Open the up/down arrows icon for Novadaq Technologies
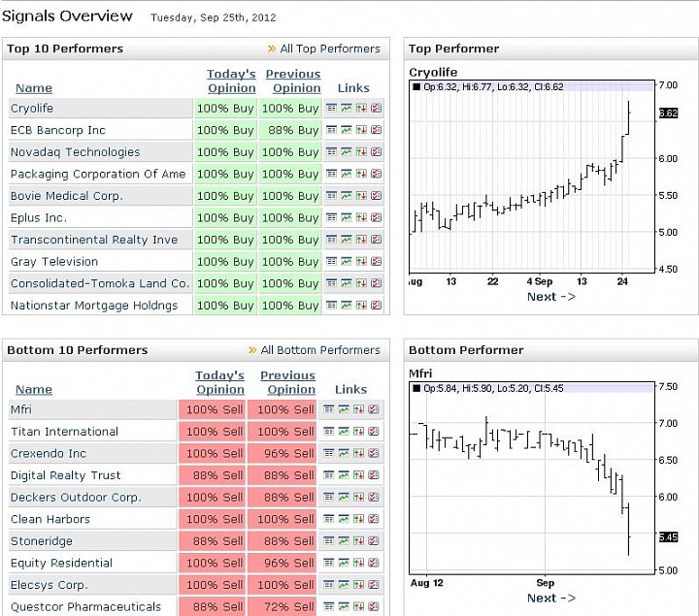Viewport: 699px width, 616px height. pyautogui.click(x=361, y=151)
